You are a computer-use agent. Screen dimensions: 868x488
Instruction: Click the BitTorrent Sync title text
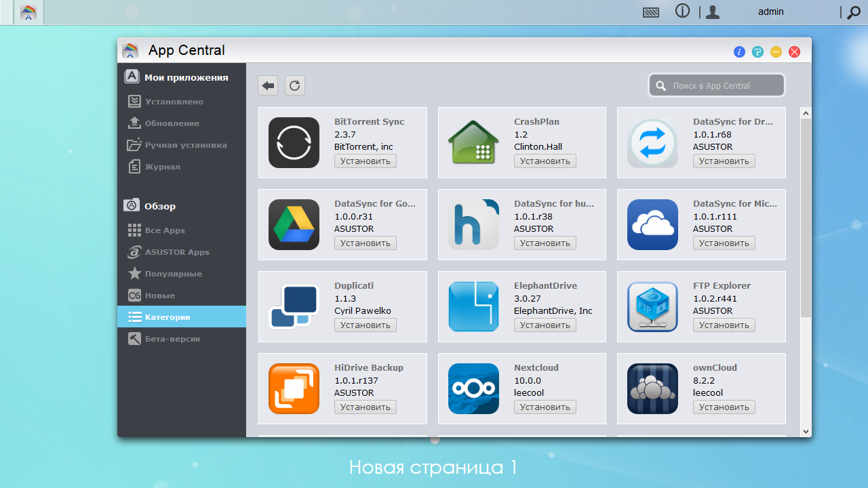(369, 122)
